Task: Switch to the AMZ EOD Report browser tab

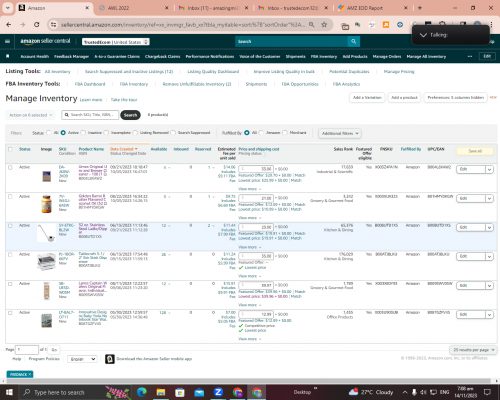Action: [x=373, y=8]
